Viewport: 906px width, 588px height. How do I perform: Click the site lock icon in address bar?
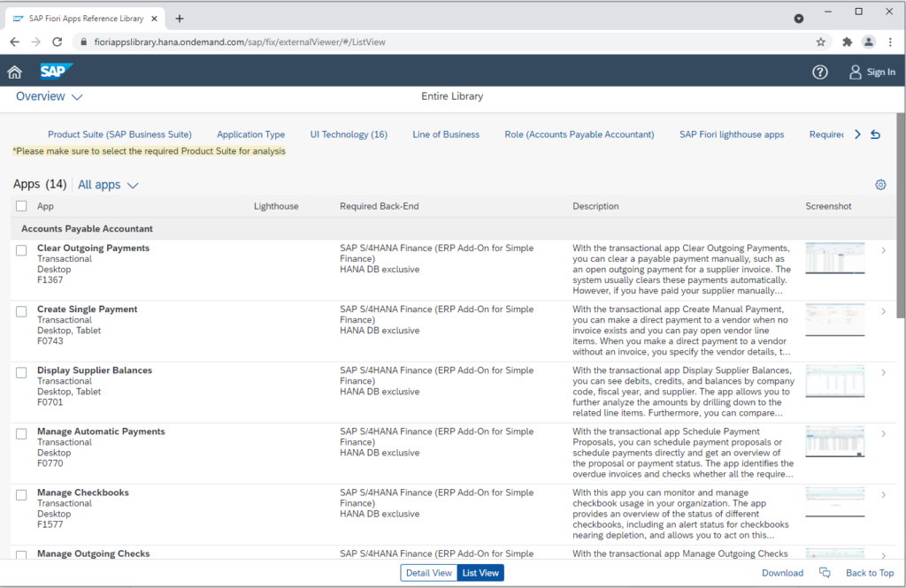[84, 42]
